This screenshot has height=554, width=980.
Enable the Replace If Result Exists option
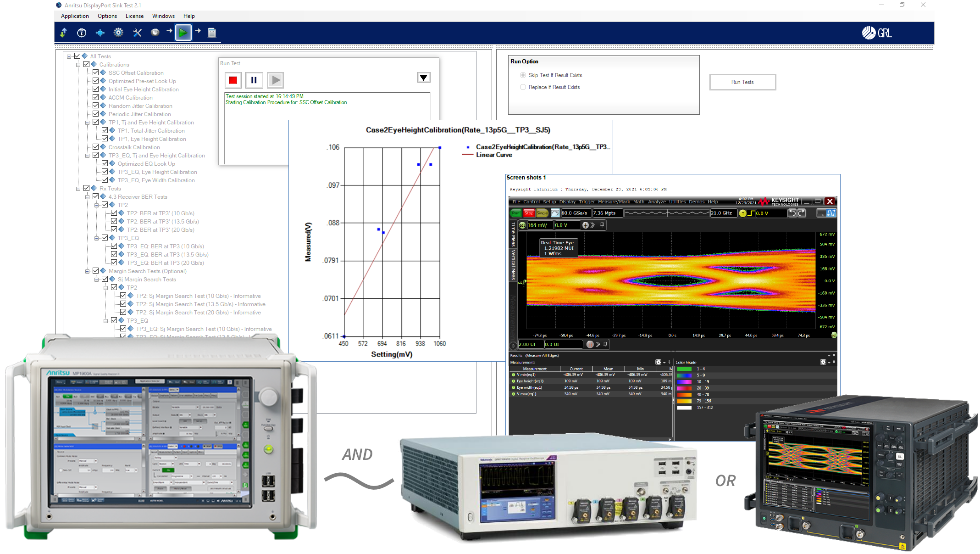pyautogui.click(x=523, y=87)
